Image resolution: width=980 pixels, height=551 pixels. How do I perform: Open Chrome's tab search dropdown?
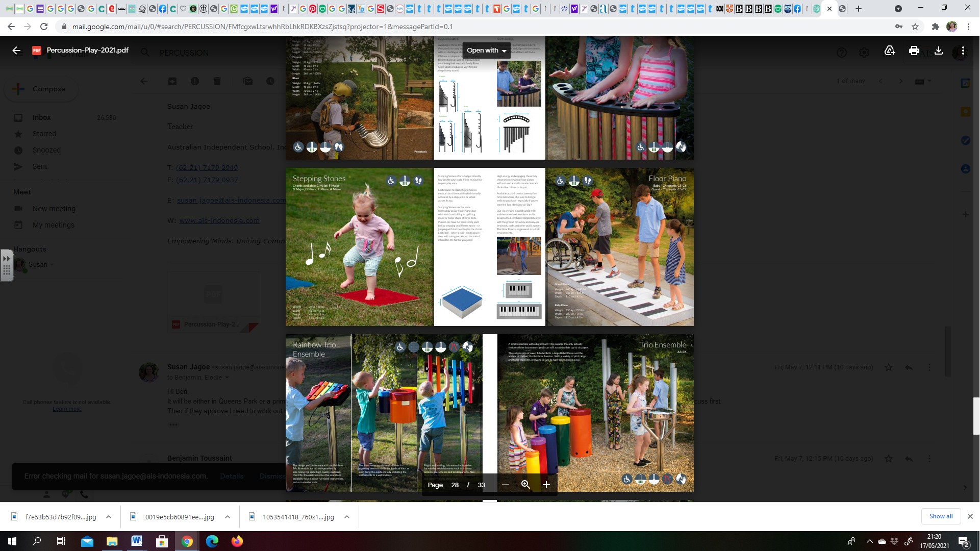click(x=898, y=9)
